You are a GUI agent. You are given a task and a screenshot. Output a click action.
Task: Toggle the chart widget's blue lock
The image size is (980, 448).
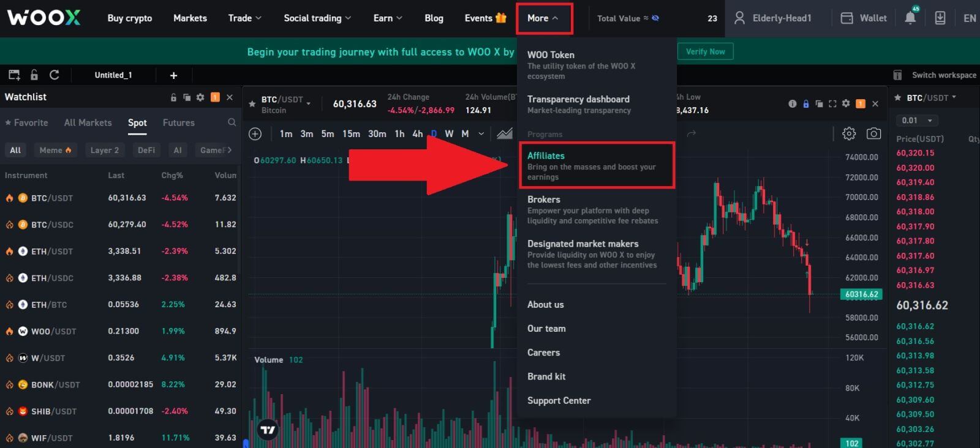pyautogui.click(x=806, y=104)
